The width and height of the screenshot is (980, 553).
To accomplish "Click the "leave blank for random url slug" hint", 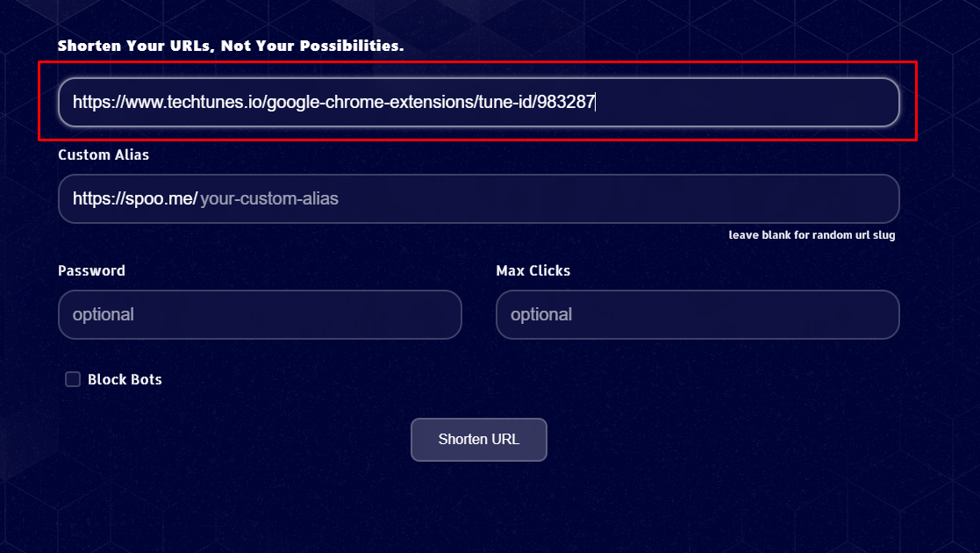I will point(812,235).
